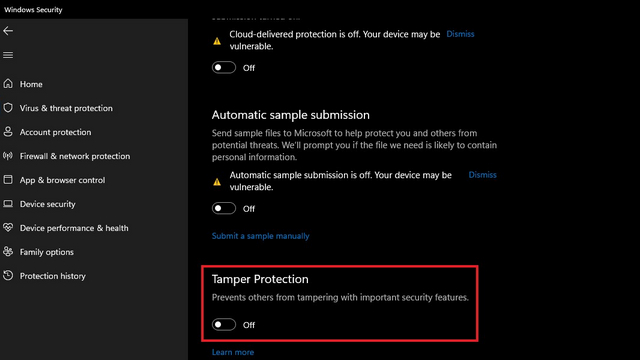The width and height of the screenshot is (640, 360).
Task: Click the App & browser control window icon
Action: pyautogui.click(x=8, y=180)
